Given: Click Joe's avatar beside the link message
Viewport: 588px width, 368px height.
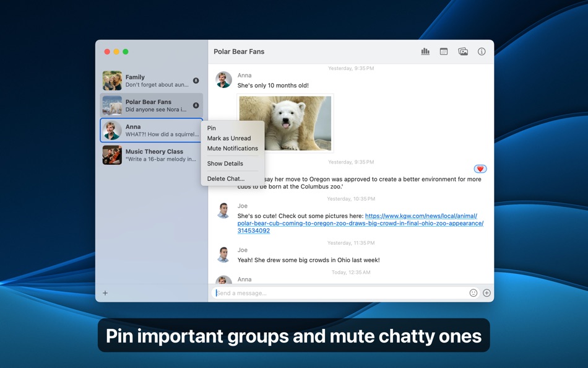Looking at the screenshot, I should 223,210.
